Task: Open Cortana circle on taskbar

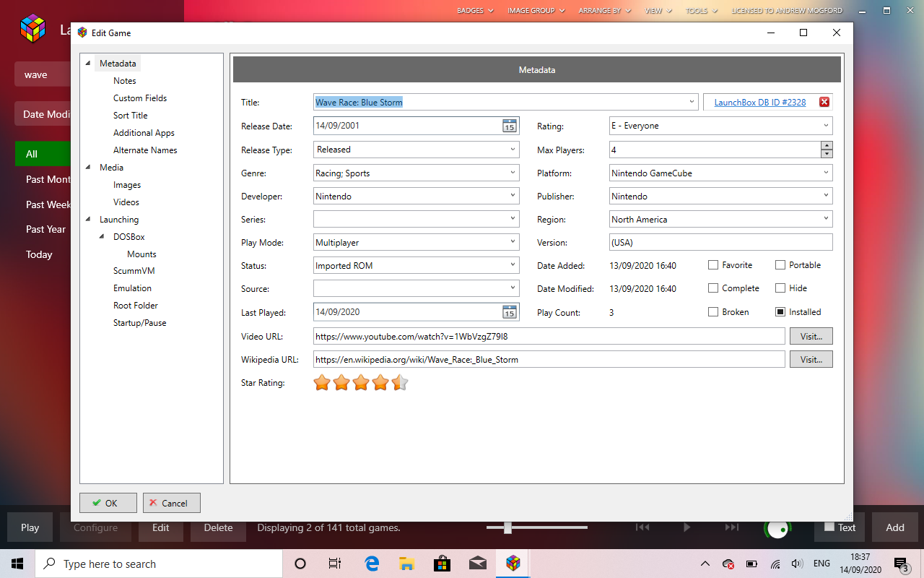Action: (301, 564)
